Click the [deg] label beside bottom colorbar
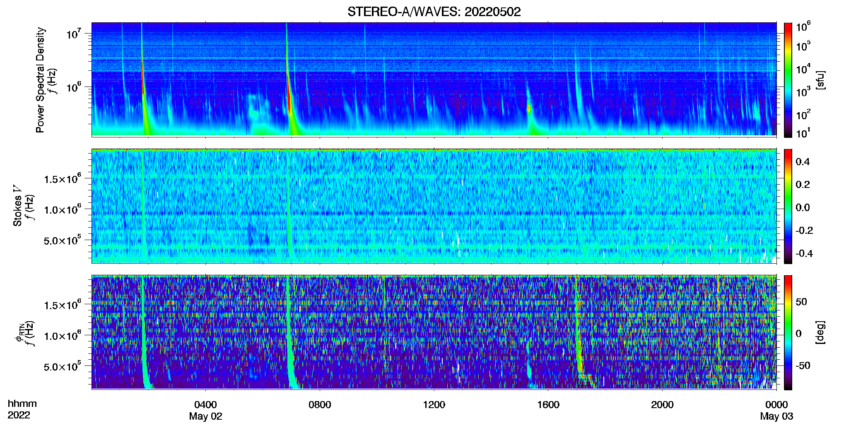This screenshot has width=868, height=447. click(821, 332)
